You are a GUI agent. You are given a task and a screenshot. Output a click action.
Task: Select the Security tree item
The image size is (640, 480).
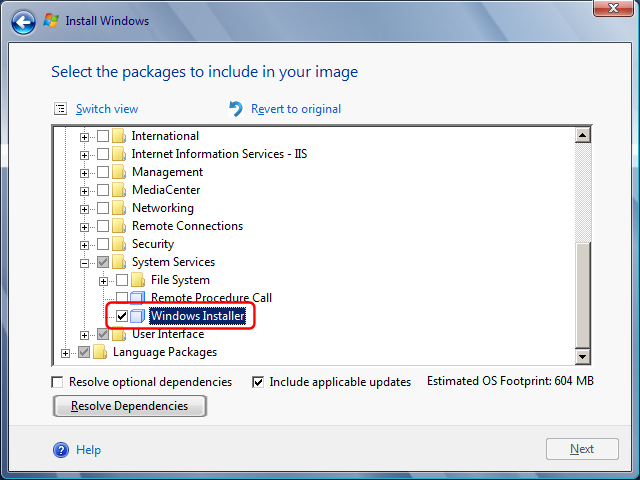click(153, 244)
